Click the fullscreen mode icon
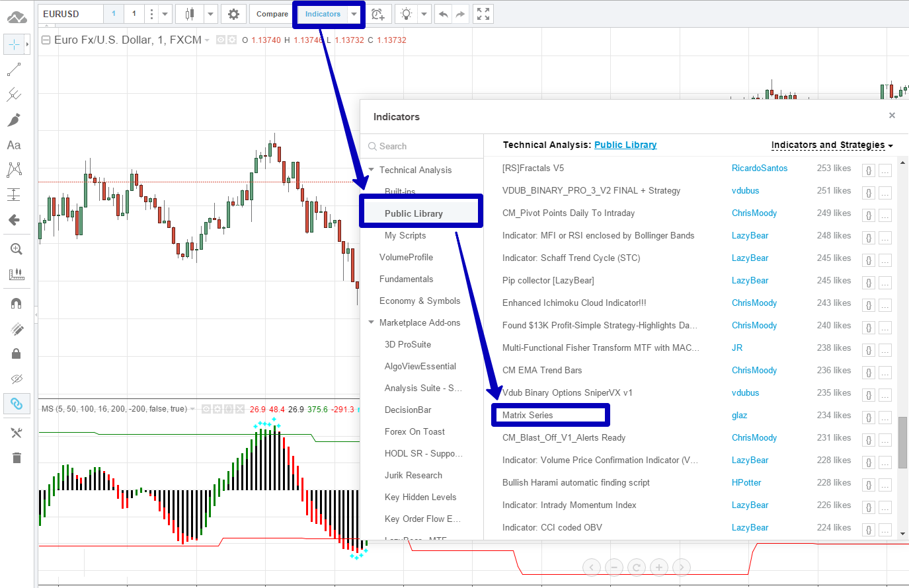This screenshot has height=588, width=909. pyautogui.click(x=483, y=14)
